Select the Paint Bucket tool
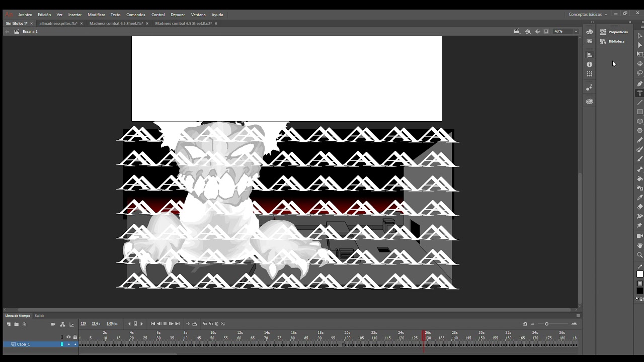The width and height of the screenshot is (644, 362). [640, 178]
